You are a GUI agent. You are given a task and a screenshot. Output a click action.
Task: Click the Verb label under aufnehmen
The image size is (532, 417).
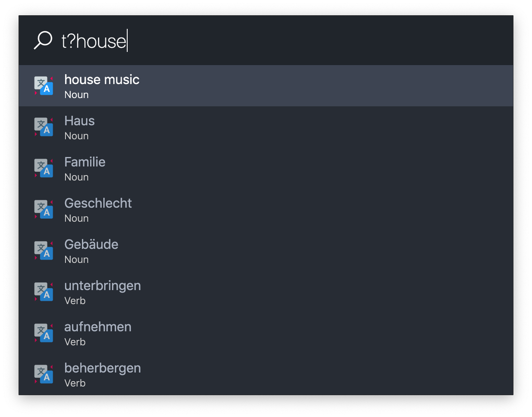tap(75, 342)
